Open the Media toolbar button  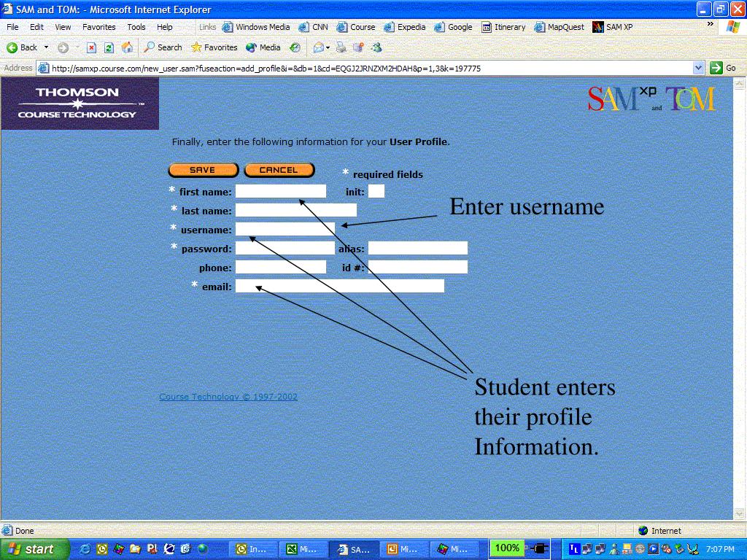[x=263, y=47]
